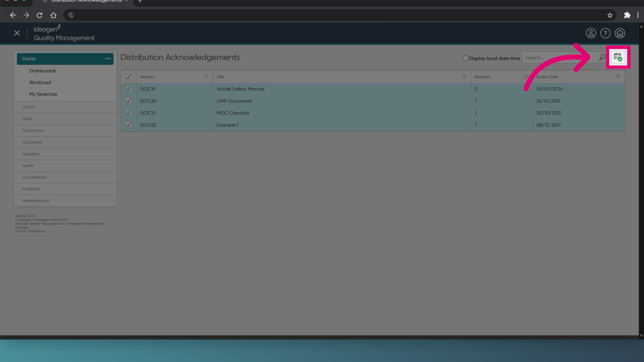Viewport: 644px width, 362px height.
Task: Toggle the select-all header checkbox
Action: pos(128,77)
